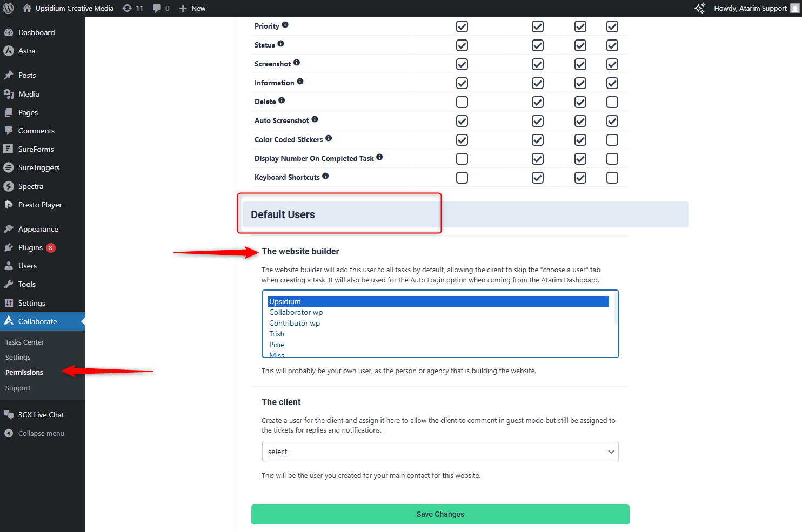Click the Save Changes button
Image resolution: width=802 pixels, height=532 pixels.
point(440,514)
